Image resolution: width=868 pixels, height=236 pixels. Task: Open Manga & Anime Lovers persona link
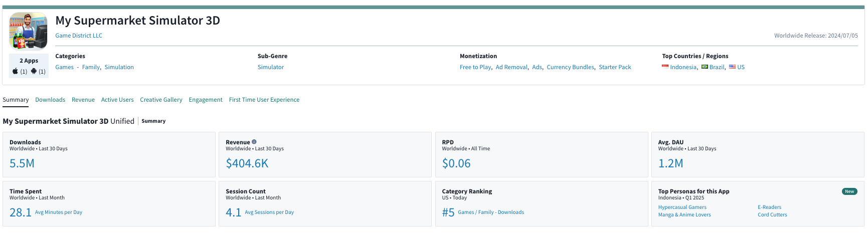(x=684, y=215)
